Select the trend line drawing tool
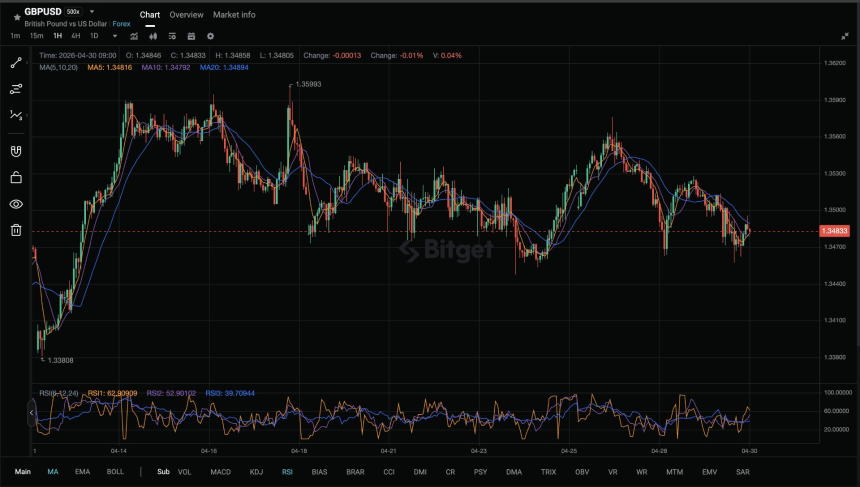Screen dimensions: 860x487 pyautogui.click(x=16, y=63)
